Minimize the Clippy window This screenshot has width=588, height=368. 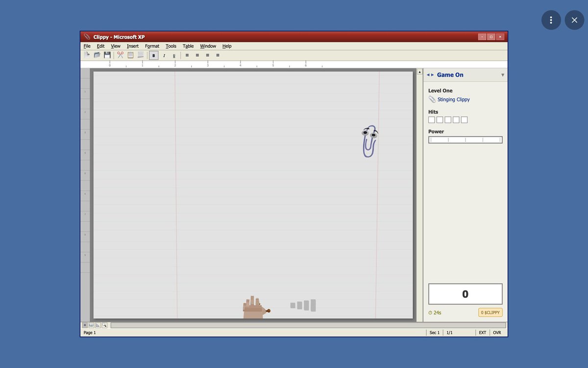(x=482, y=37)
